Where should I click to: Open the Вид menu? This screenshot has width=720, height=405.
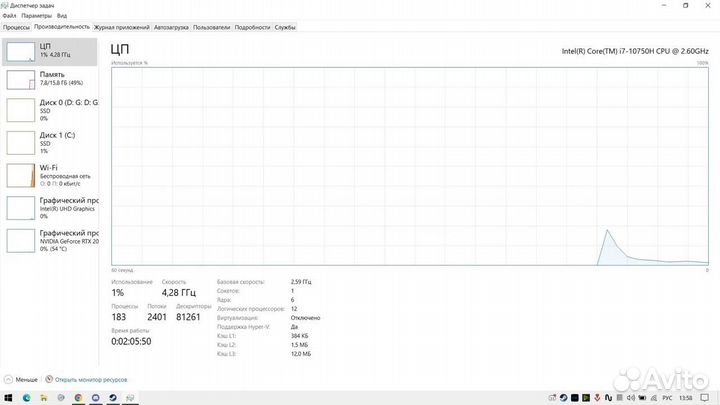pyautogui.click(x=62, y=16)
